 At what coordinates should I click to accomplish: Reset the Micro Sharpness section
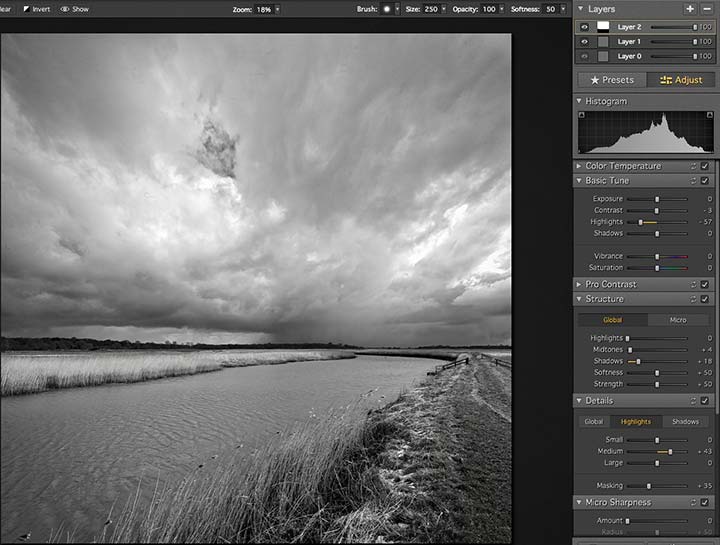click(693, 503)
